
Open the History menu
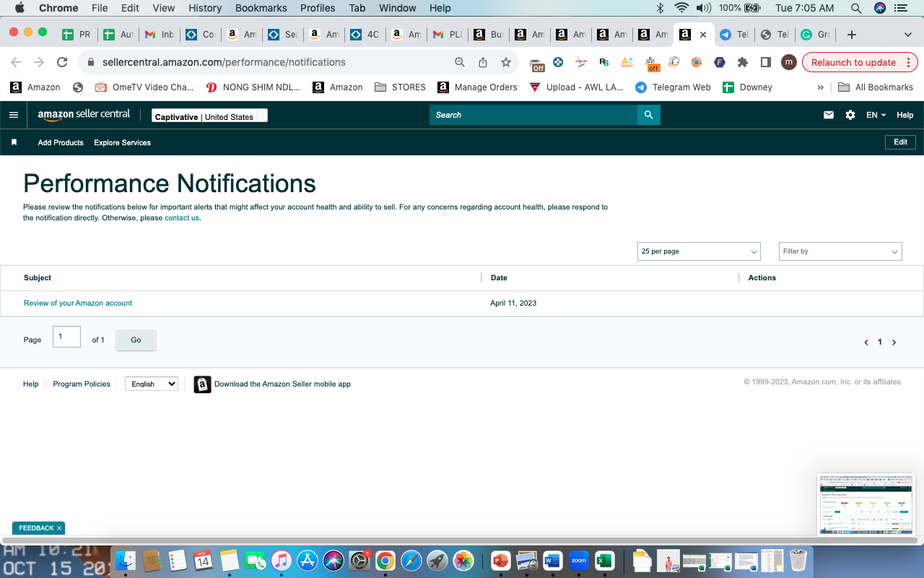pyautogui.click(x=205, y=8)
